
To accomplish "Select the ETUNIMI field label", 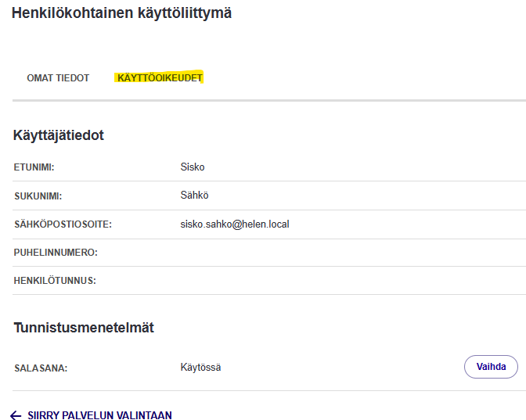I will (x=38, y=167).
